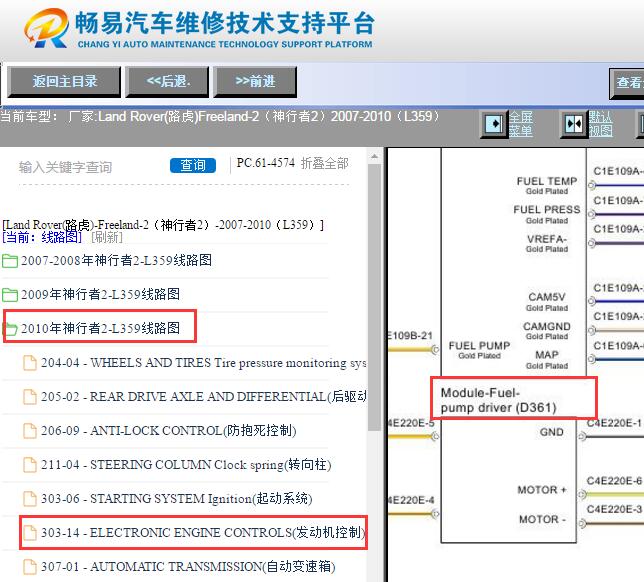Open 206-09 ANTI-LOCK CONTROL document
The height and width of the screenshot is (582, 644).
tap(168, 430)
